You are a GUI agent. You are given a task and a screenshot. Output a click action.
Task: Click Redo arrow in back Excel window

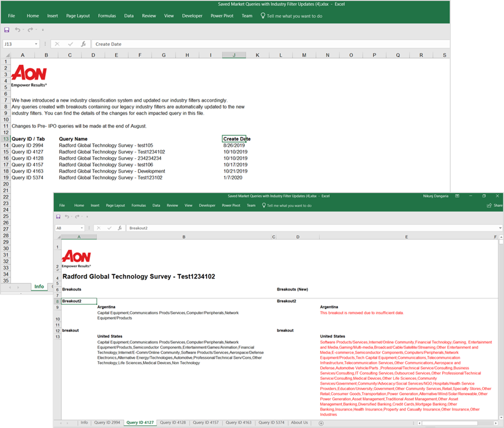tap(30, 30)
